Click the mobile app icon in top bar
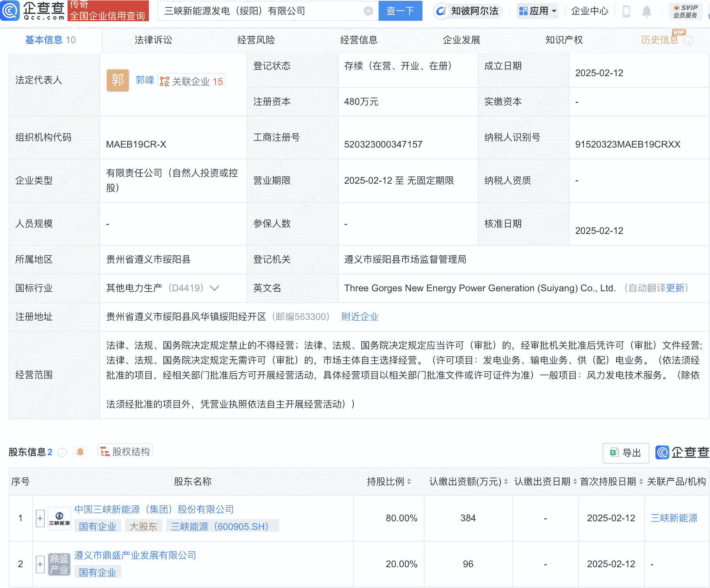710x588 pixels. 627,11
